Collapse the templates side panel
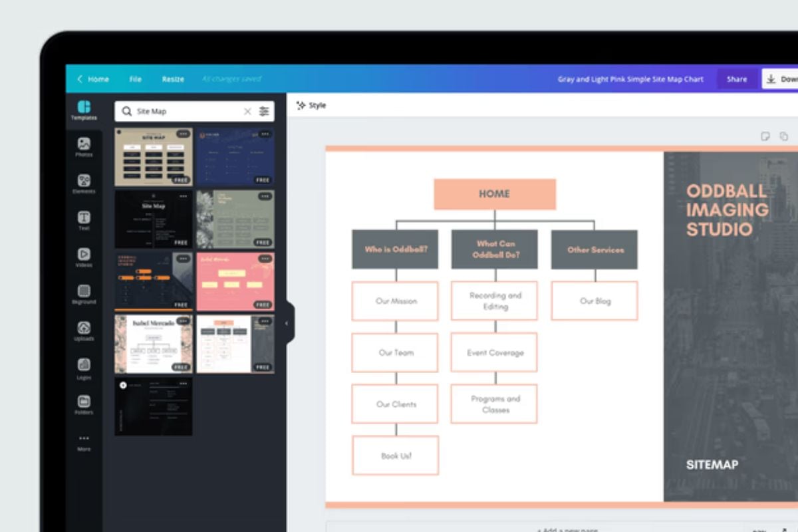Screen dimensions: 798x532 287,323
